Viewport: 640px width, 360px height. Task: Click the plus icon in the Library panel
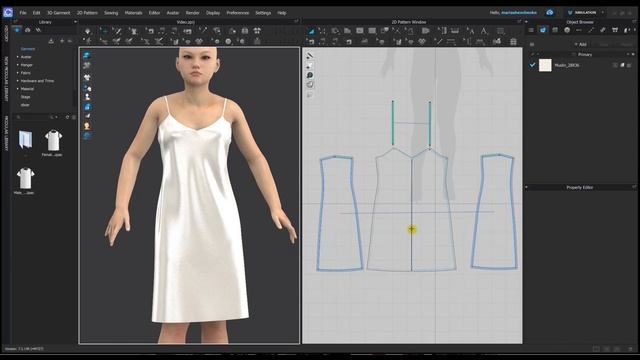(62, 41)
